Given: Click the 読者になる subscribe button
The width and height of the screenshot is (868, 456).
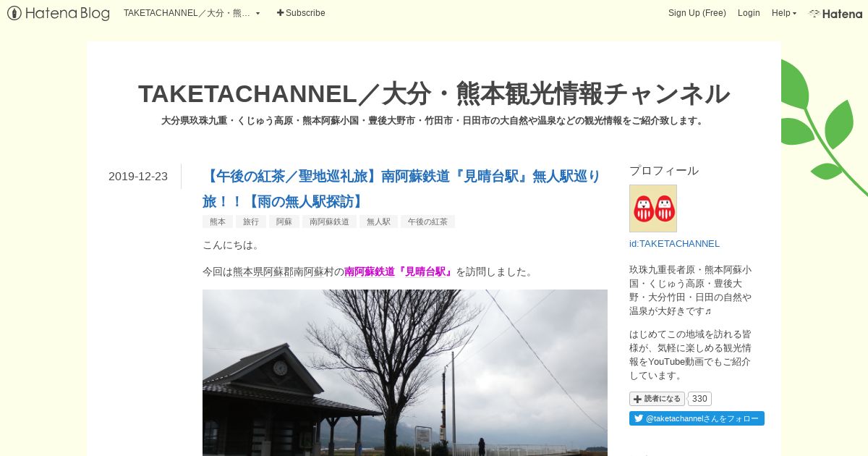Looking at the screenshot, I should (657, 399).
